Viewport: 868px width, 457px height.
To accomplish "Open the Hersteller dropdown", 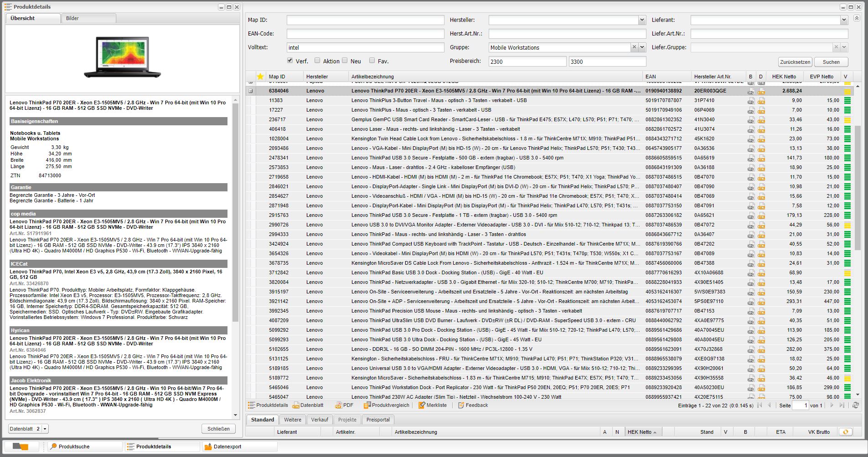I will click(x=642, y=20).
